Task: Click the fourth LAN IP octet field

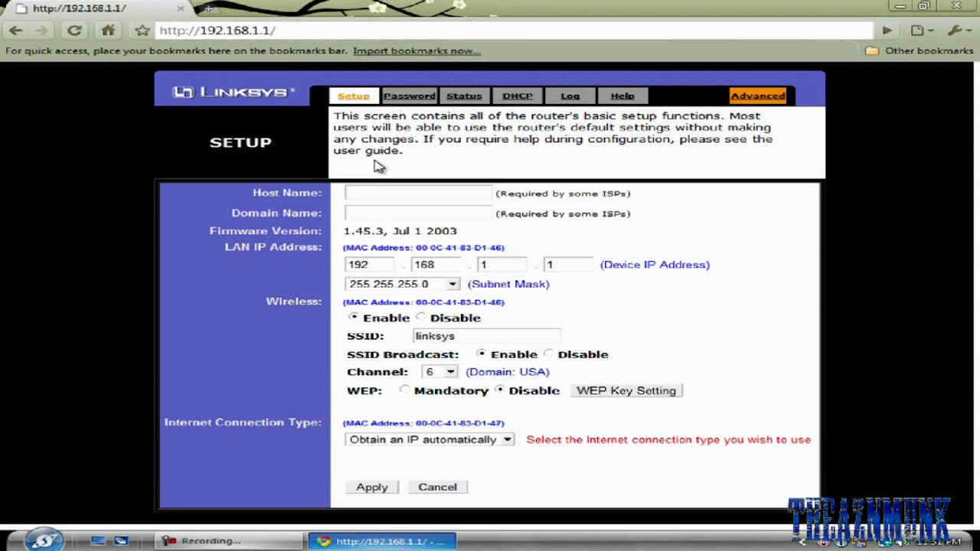Action: [x=568, y=264]
